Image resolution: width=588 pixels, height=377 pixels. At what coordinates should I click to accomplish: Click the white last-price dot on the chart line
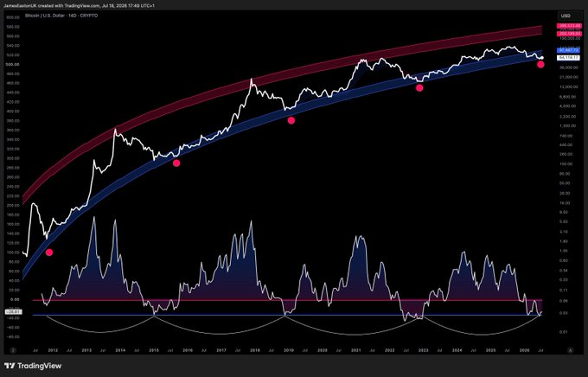point(542,58)
